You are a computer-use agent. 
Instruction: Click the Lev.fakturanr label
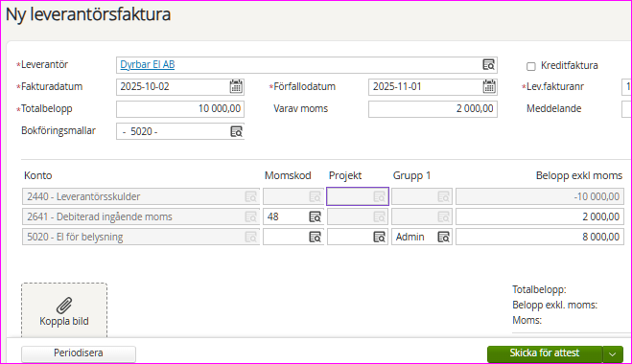555,86
